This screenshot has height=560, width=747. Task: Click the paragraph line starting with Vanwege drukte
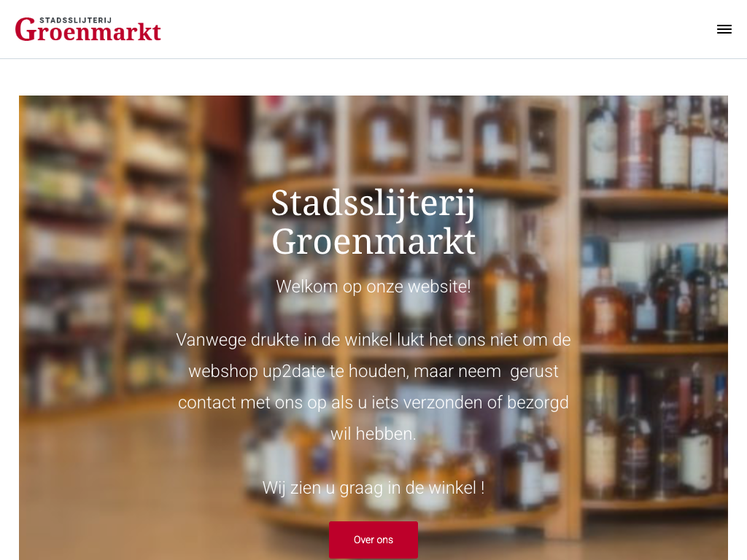[x=373, y=340]
